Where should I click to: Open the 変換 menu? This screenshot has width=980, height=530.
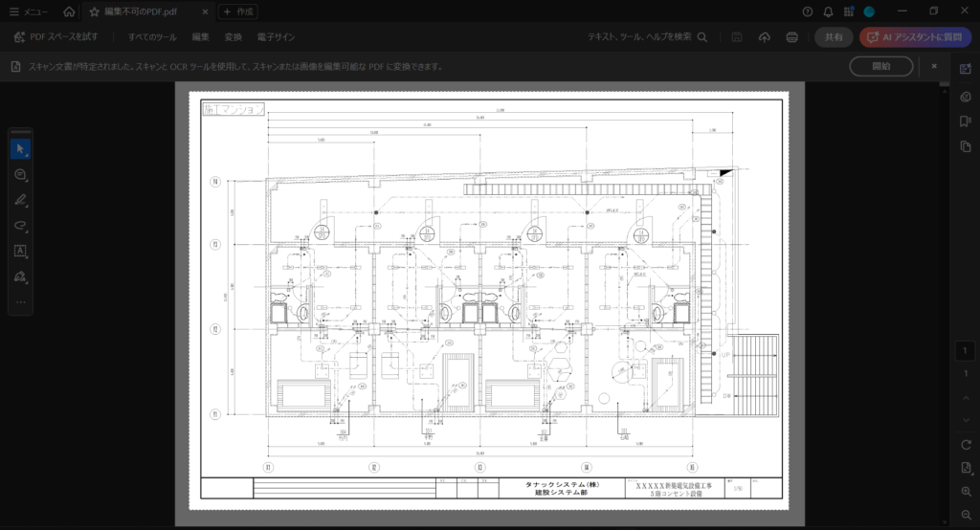(x=234, y=37)
